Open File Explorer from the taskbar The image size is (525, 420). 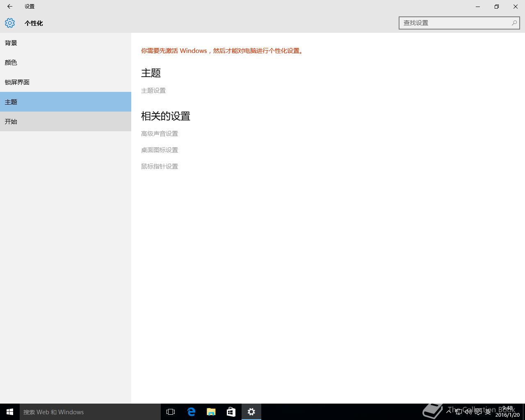pyautogui.click(x=211, y=412)
